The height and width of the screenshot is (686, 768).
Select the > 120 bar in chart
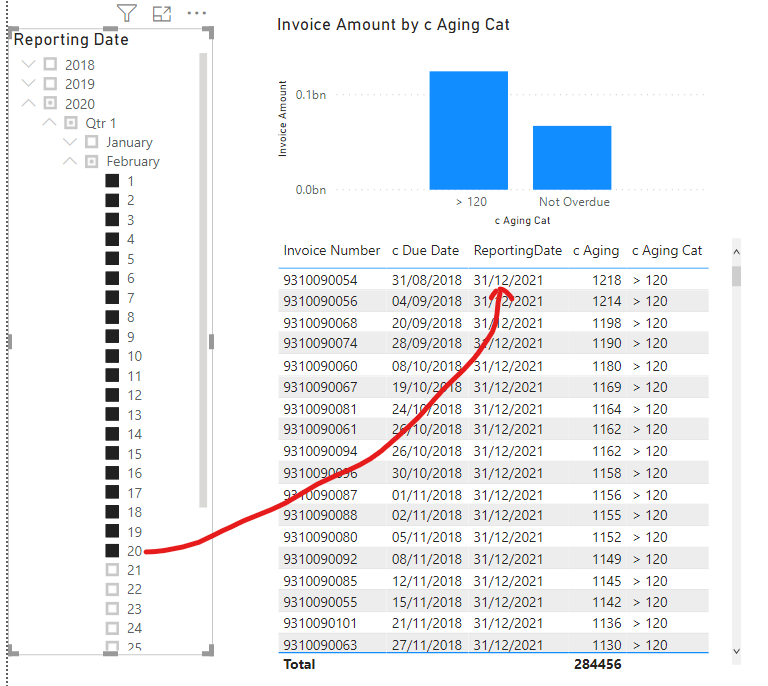(x=469, y=130)
